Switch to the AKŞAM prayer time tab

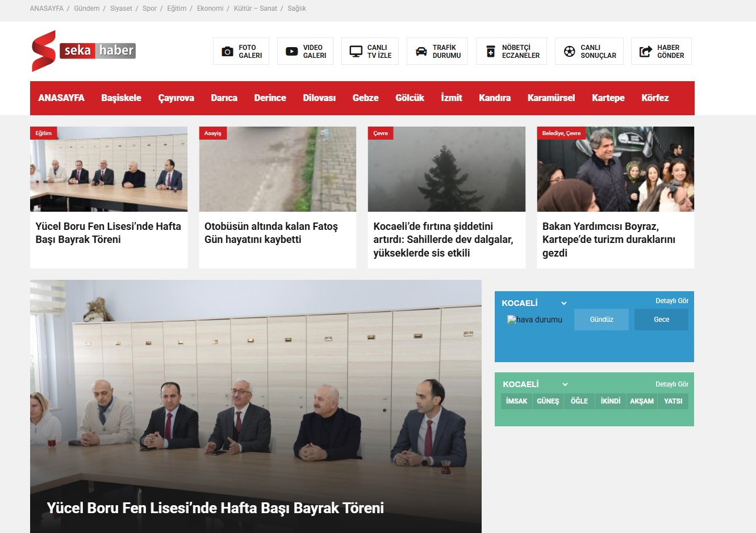click(641, 401)
